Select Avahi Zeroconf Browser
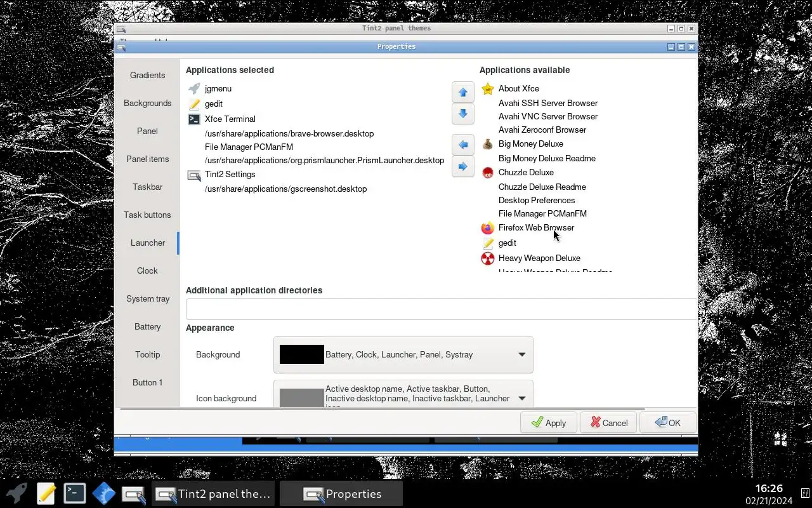Image resolution: width=812 pixels, height=508 pixels. 542,130
